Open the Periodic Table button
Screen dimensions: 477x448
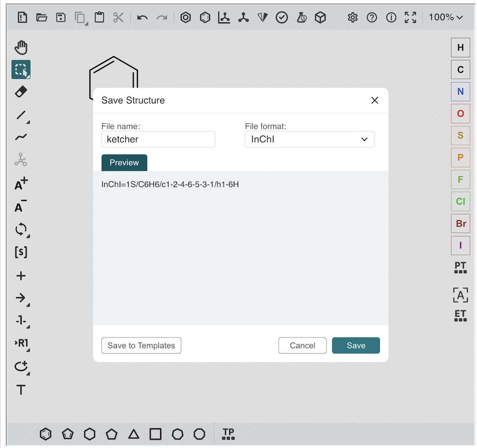coord(460,268)
